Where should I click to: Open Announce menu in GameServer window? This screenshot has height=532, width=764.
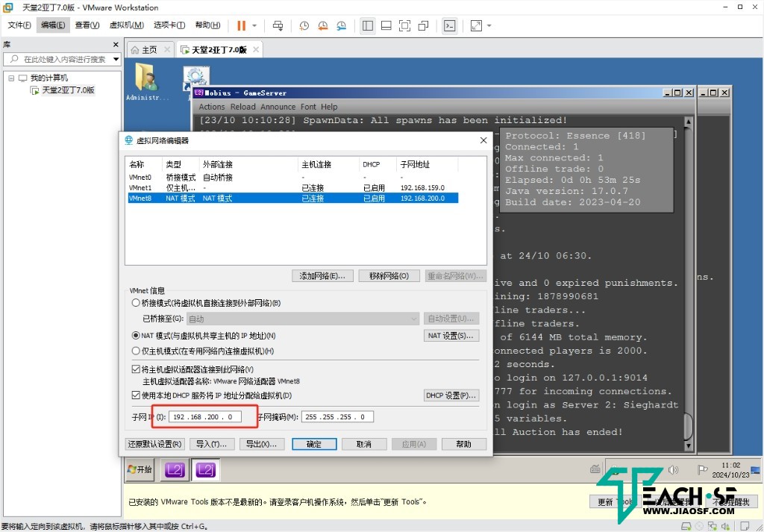[x=278, y=107]
